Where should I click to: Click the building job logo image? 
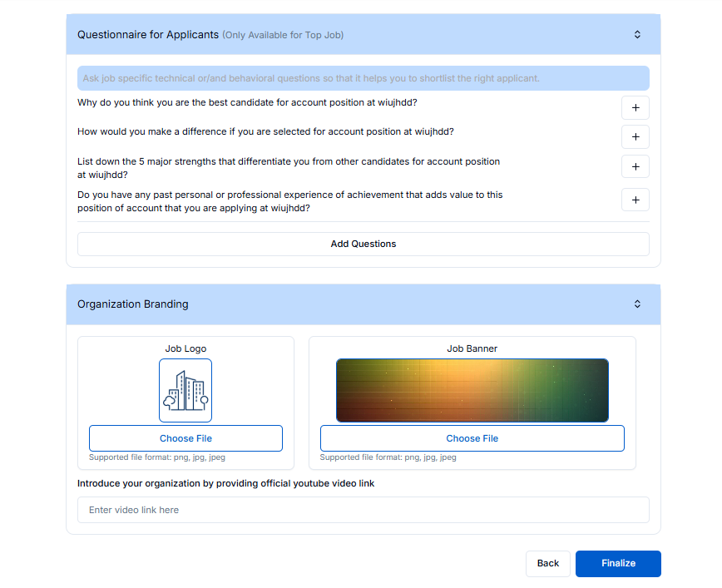pyautogui.click(x=185, y=390)
